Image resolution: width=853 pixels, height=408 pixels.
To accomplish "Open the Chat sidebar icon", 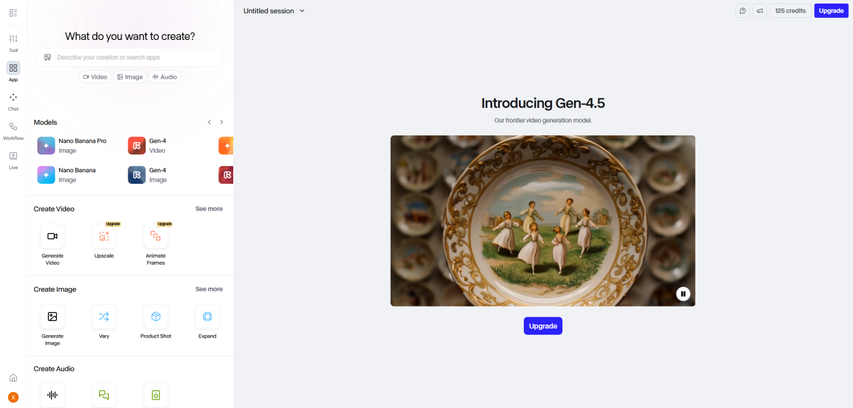I will (x=13, y=101).
